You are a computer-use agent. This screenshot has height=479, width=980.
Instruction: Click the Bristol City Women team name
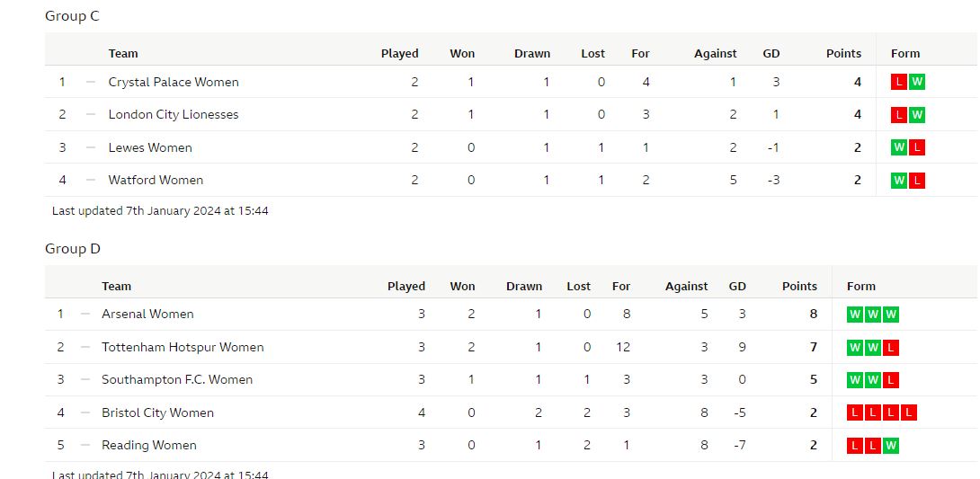[157, 412]
